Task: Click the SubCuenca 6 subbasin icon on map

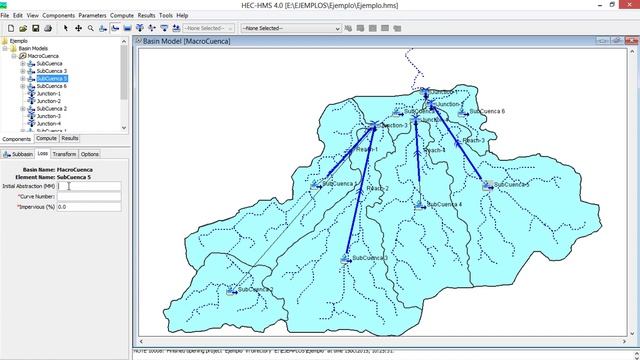Action: [x=463, y=112]
